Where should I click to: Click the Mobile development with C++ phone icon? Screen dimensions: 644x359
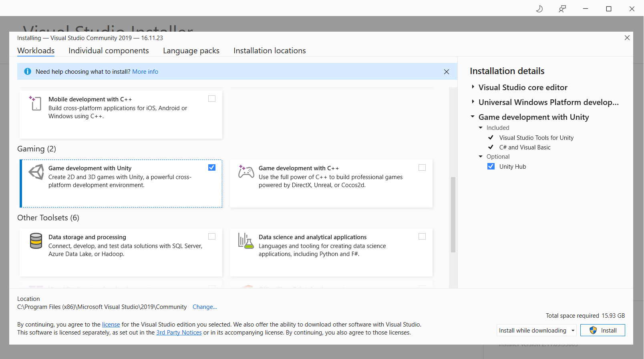35,103
